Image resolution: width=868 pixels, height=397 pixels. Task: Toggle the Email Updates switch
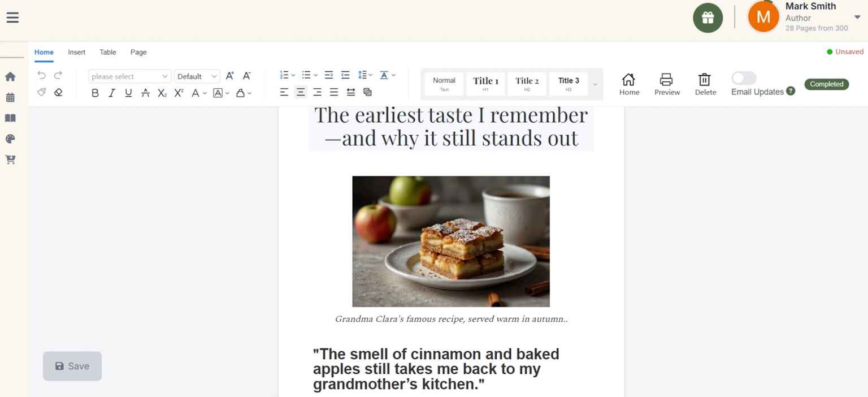743,78
